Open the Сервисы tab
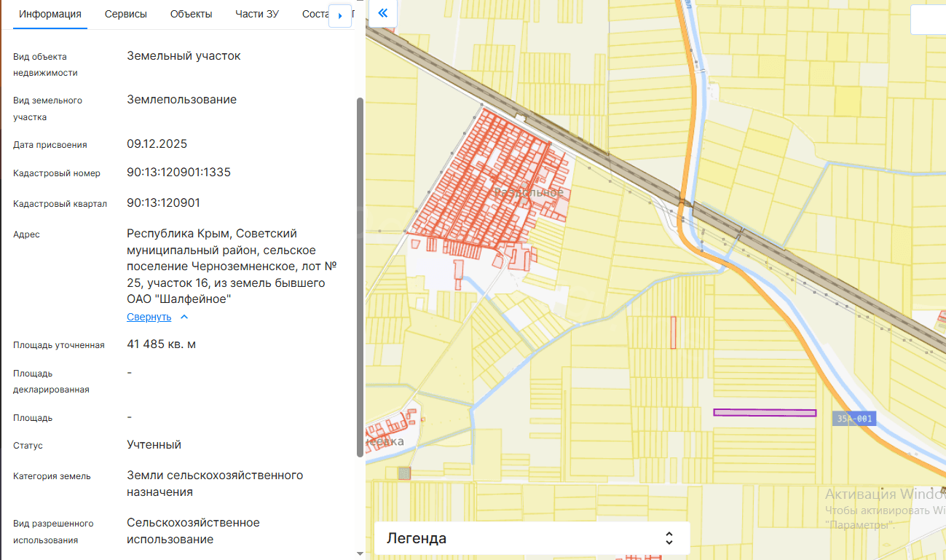 tap(125, 14)
